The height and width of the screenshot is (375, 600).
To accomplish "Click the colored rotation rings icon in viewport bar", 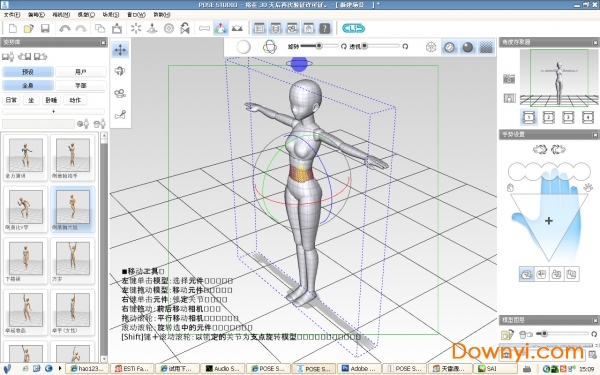I will click(x=270, y=47).
